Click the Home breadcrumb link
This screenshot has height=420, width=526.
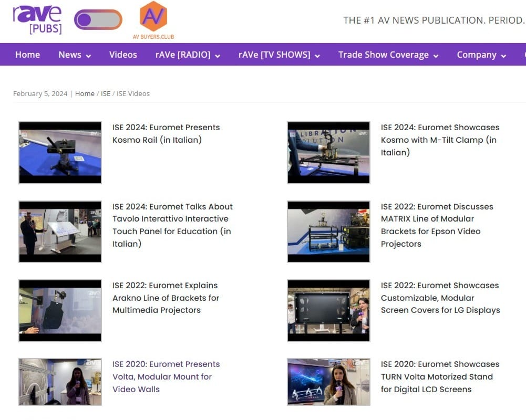[x=85, y=94]
